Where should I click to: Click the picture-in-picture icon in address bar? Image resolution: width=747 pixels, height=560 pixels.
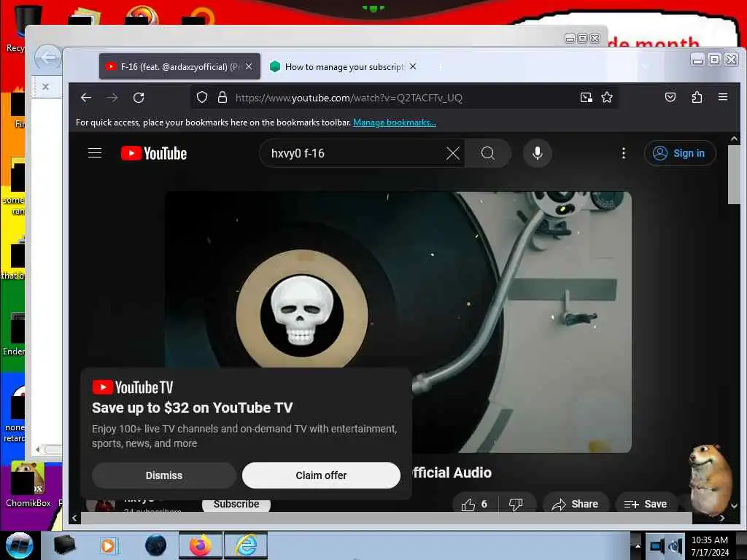[587, 98]
